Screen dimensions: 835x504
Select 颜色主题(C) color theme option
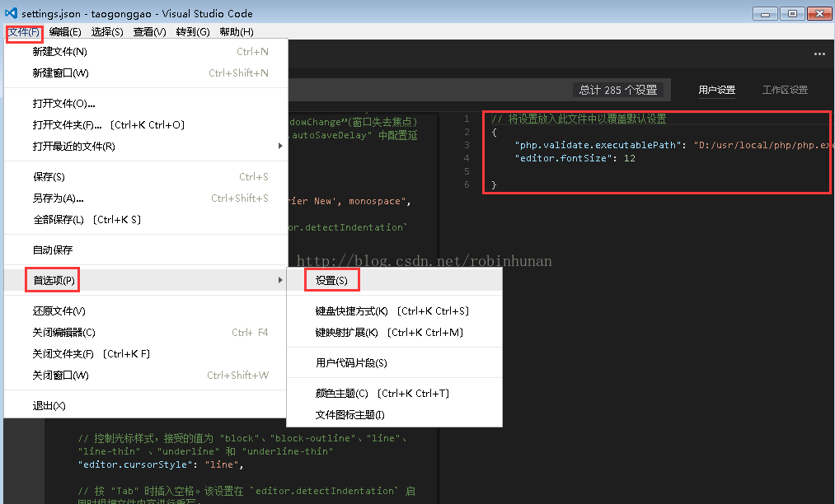(341, 394)
